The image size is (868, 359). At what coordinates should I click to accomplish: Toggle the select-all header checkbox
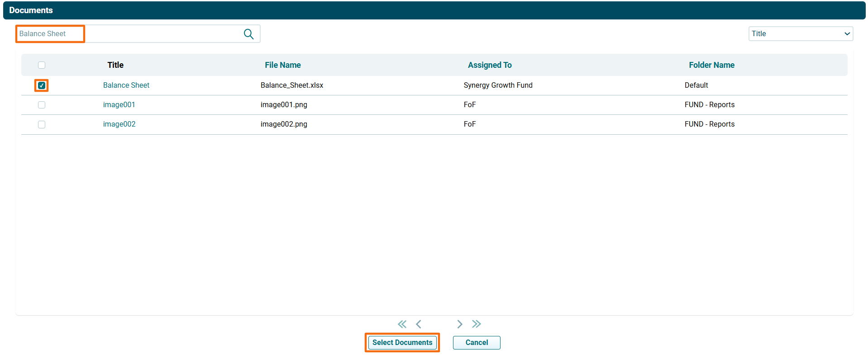click(x=42, y=65)
